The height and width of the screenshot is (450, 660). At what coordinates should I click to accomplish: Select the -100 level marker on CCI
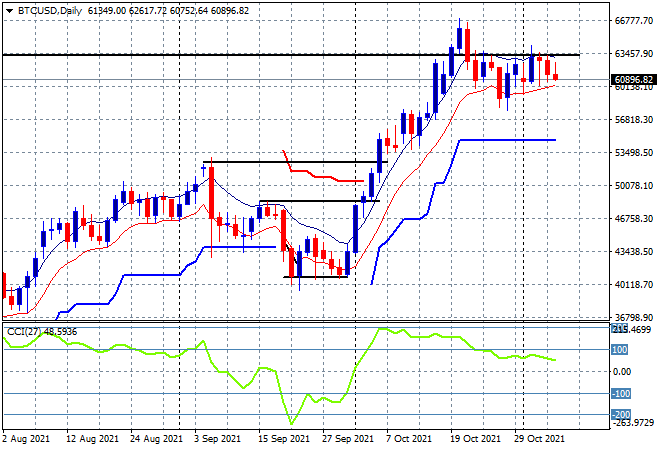[620, 394]
